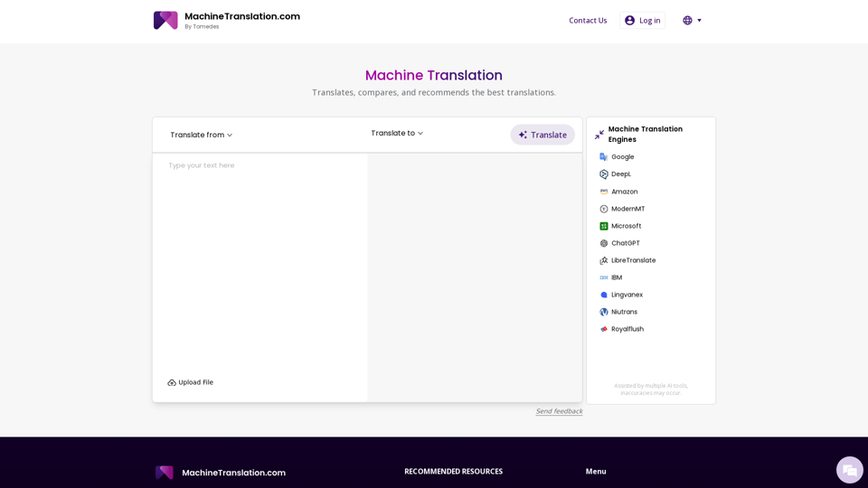
Task: Click the RECOMMENDED RESOURCES footer heading
Action: pos(453,472)
